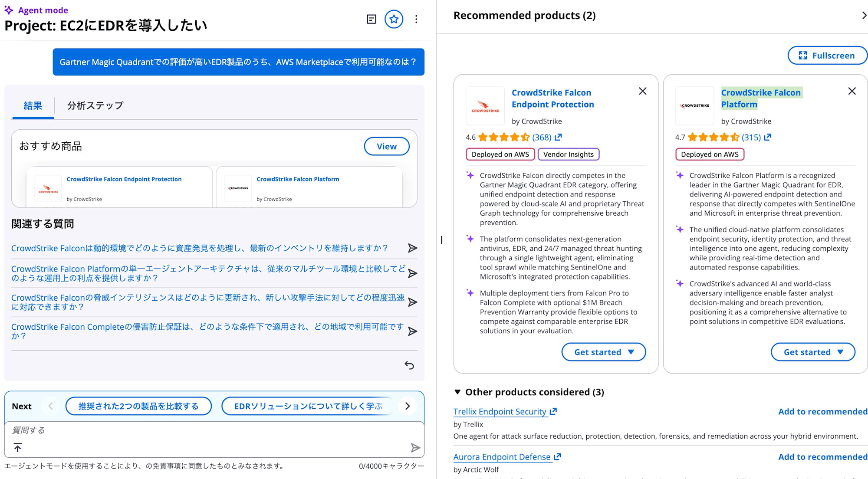Remove CrowdStrike Falcon Endpoint Protection card
The width and height of the screenshot is (868, 479).
(643, 91)
